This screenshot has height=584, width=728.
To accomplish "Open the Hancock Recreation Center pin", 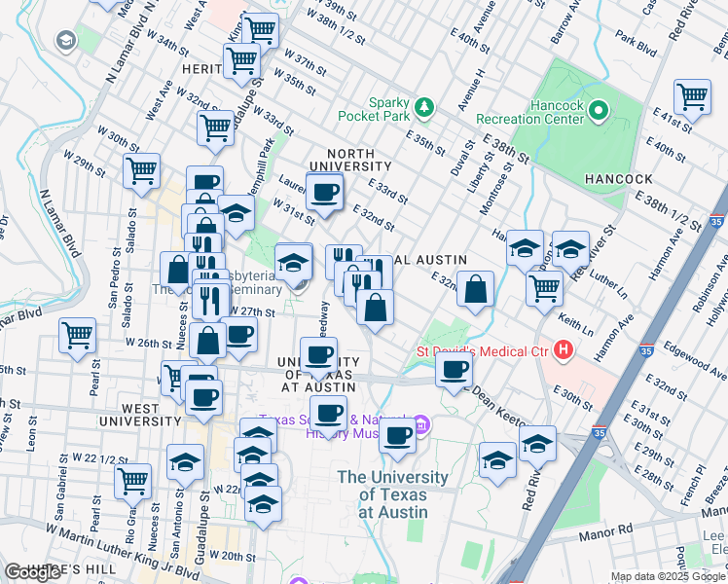I will [599, 111].
